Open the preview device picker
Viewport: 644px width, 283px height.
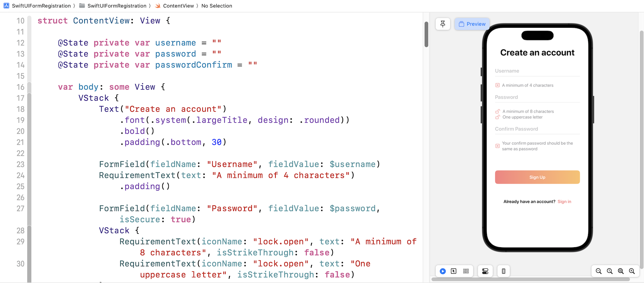(503, 271)
